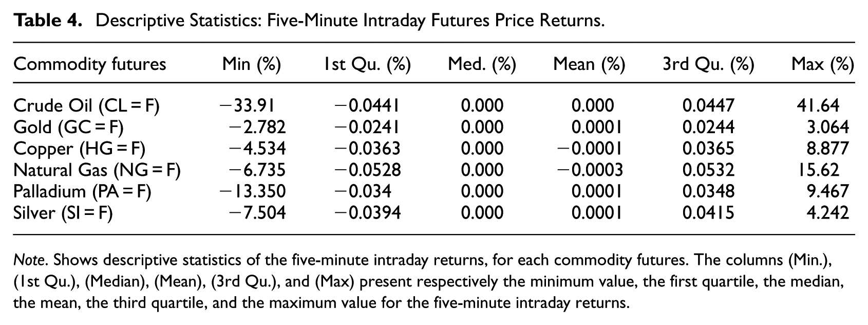868x325 pixels.
Task: Click the Mean (%) column header
Action: 589,64
